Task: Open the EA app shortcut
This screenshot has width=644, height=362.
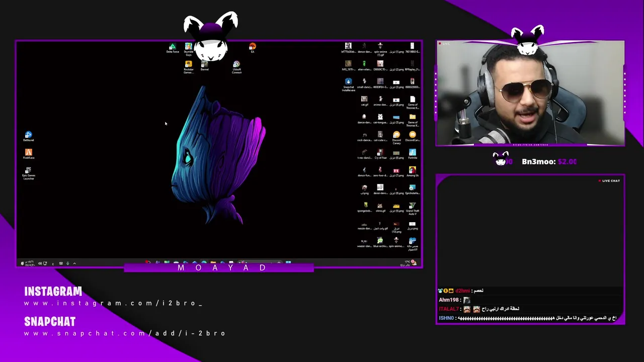Action: point(253,48)
